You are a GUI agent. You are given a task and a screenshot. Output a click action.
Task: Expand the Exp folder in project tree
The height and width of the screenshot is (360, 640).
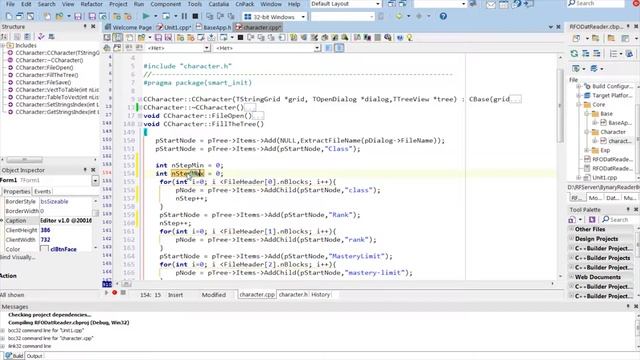[x=587, y=150]
